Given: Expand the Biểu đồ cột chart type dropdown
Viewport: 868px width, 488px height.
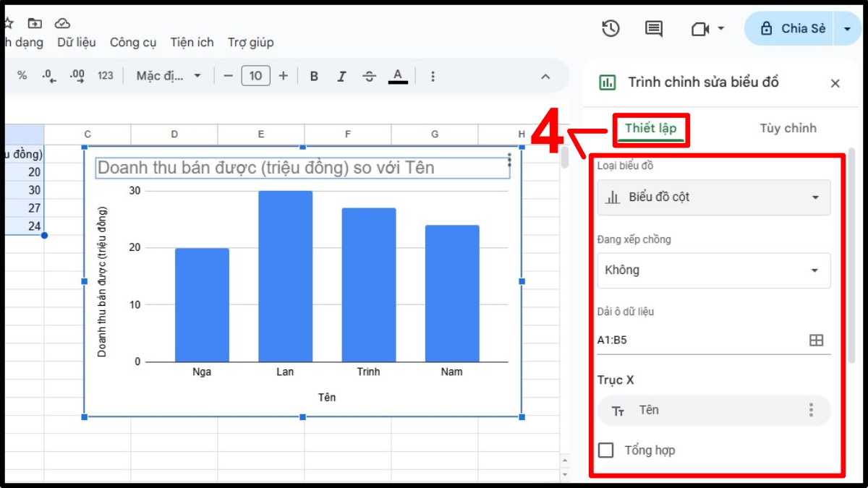Looking at the screenshot, I should pyautogui.click(x=713, y=197).
